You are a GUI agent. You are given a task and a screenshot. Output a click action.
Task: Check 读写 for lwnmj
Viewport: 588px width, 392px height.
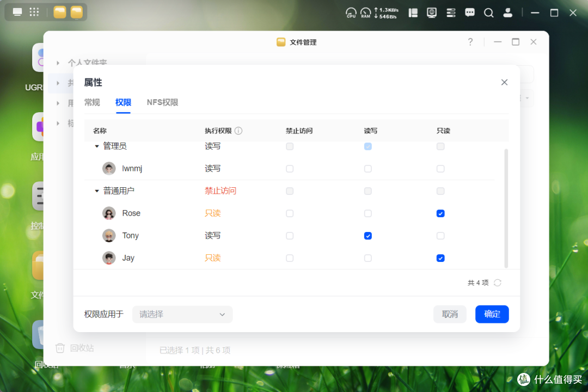click(368, 169)
